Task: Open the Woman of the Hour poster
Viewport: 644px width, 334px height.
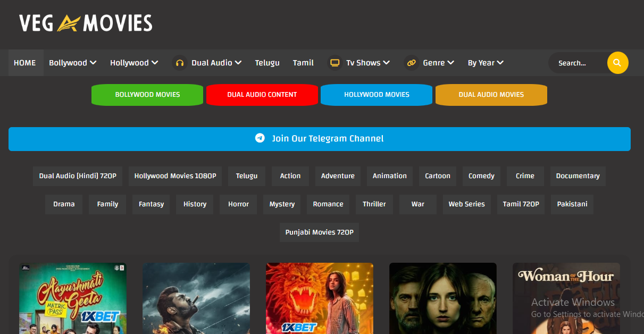Action: coord(566,298)
